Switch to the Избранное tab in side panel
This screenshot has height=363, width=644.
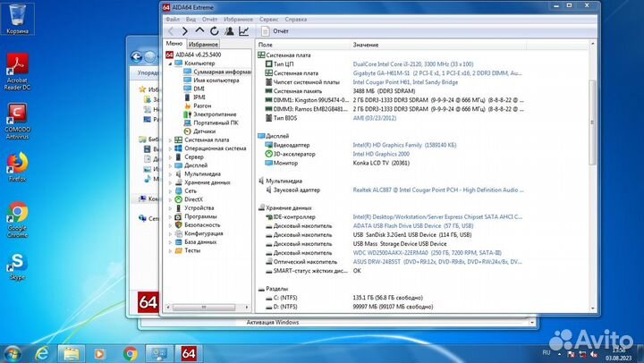click(203, 45)
